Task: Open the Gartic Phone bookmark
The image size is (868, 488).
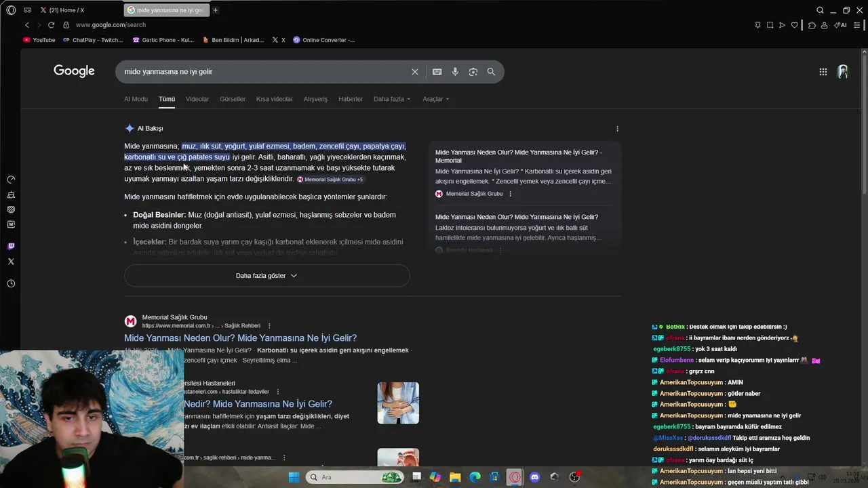Action: (x=163, y=40)
